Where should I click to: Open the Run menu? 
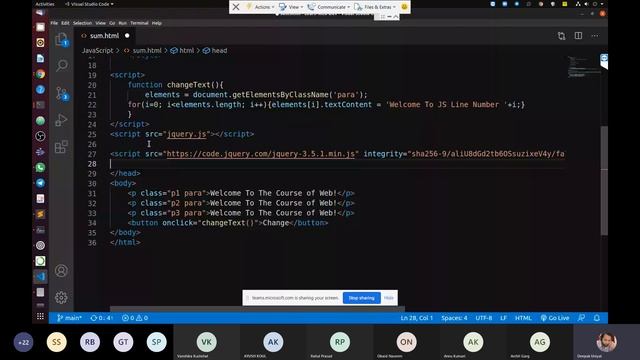click(x=122, y=23)
